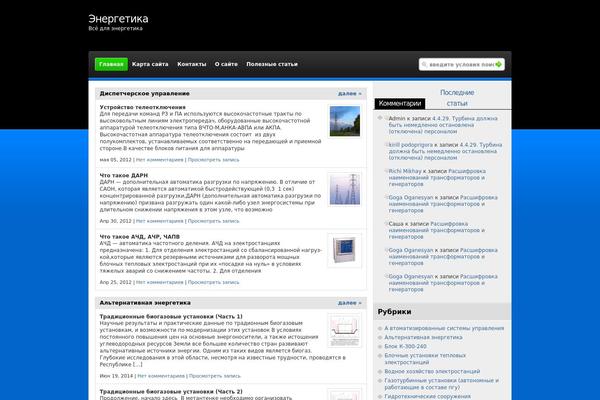Image resolution: width=600 pixels, height=400 pixels.
Task: Open the Admin comment on Турбина должна быть
Action: click(x=443, y=125)
